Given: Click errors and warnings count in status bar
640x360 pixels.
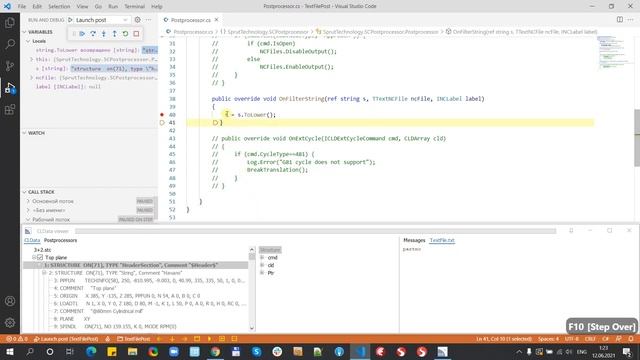Looking at the screenshot, I should [x=17, y=339].
